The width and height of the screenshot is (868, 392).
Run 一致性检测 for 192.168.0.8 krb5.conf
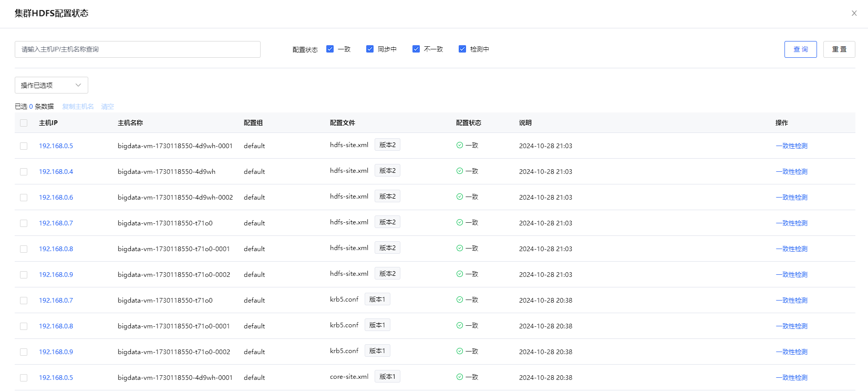791,326
